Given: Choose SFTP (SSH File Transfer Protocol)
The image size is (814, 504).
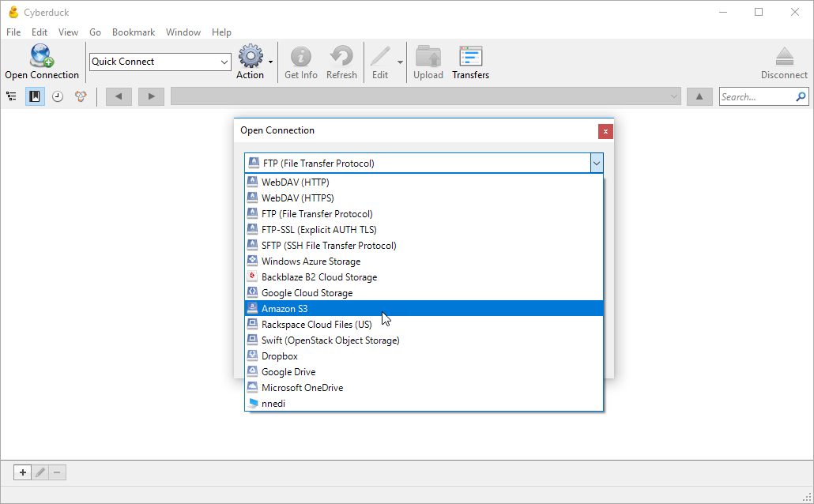Looking at the screenshot, I should 329,246.
